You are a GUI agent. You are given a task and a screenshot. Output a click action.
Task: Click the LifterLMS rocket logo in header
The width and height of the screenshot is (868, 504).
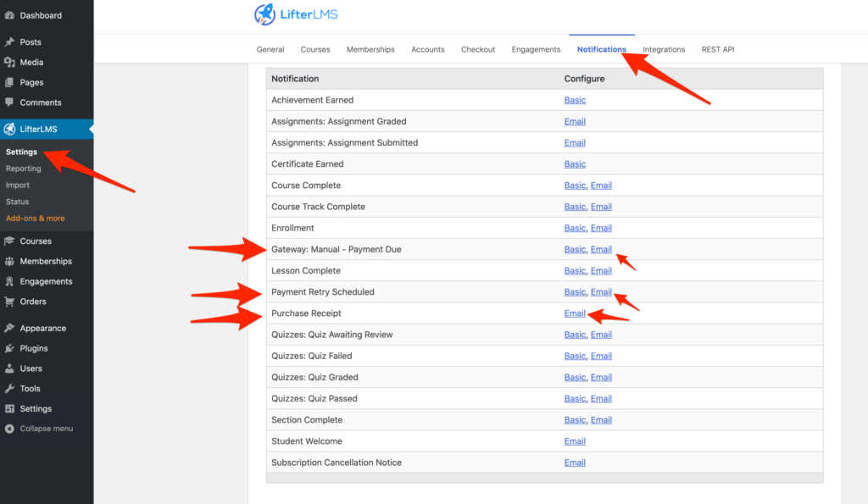(264, 14)
